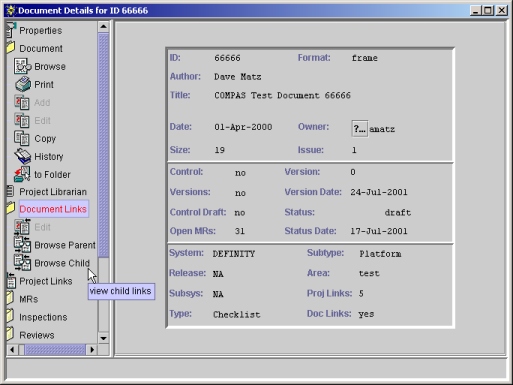The width and height of the screenshot is (513, 385).
Task: Click the horizontal scrollbar thumb
Action: pyautogui.click(x=55, y=350)
